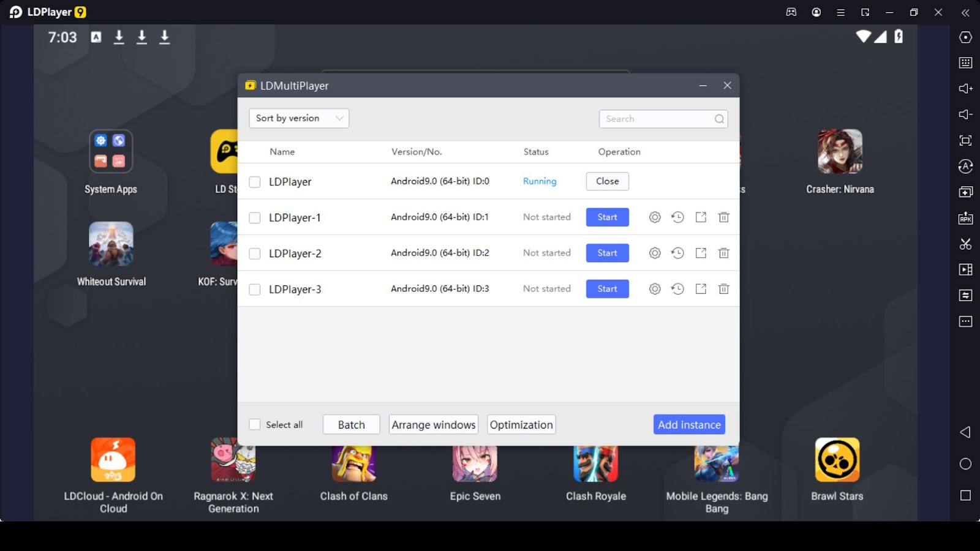Click the Add instance button

click(x=689, y=424)
